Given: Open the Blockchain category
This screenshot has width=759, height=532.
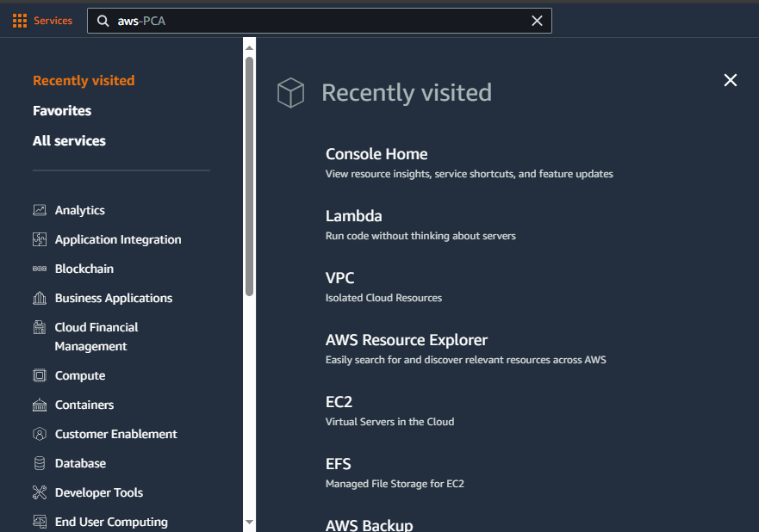Looking at the screenshot, I should pyautogui.click(x=84, y=269).
